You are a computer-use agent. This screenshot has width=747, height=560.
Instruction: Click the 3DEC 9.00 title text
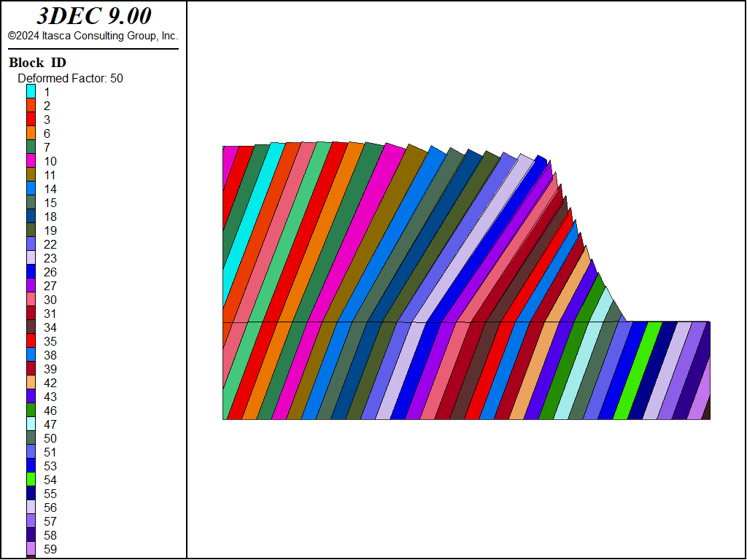point(94,16)
